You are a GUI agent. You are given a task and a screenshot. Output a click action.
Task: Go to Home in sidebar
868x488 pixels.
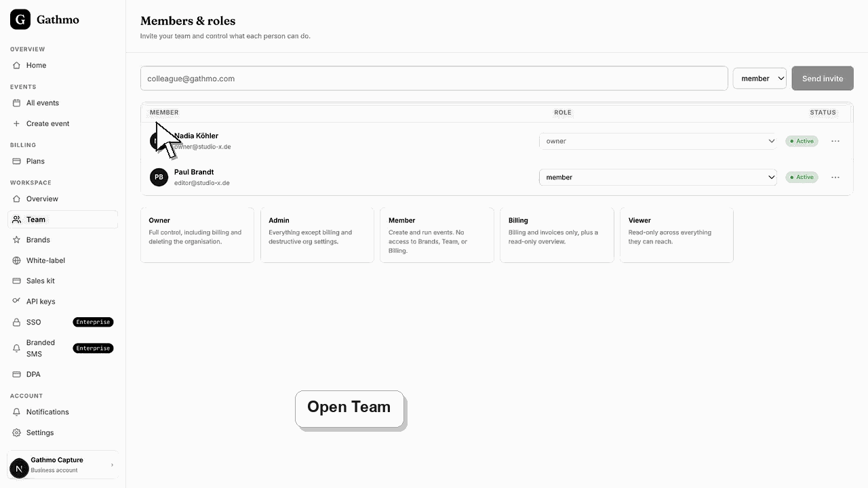coord(62,66)
